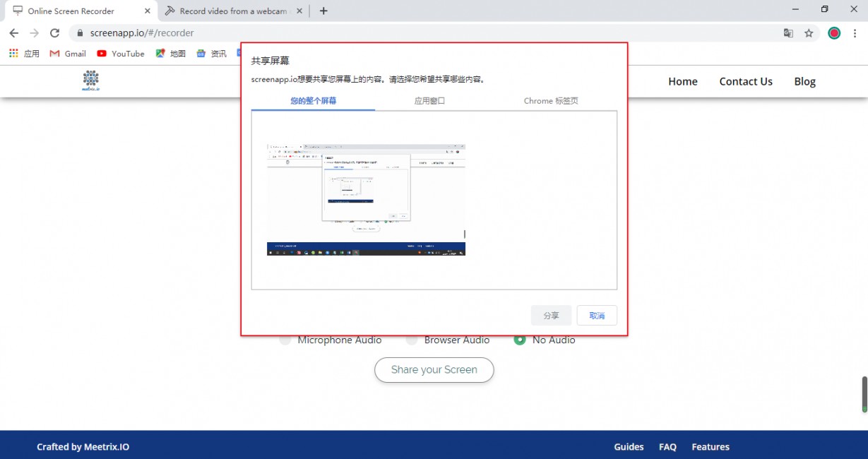Click the 共享屏幕 dialog title

270,61
